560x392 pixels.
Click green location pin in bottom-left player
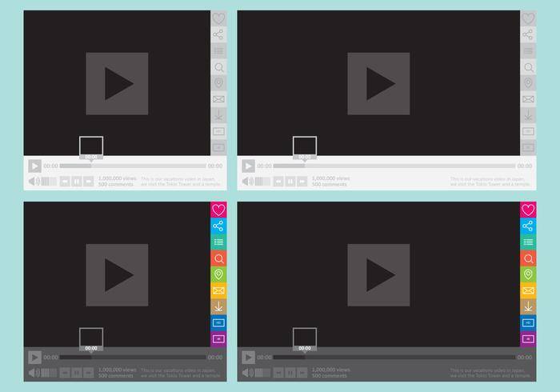click(x=218, y=274)
